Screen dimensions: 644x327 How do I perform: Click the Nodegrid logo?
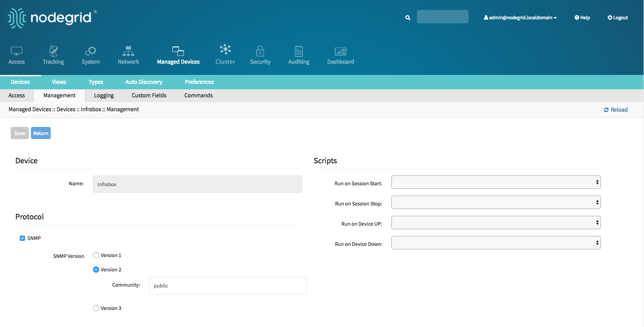(x=52, y=18)
